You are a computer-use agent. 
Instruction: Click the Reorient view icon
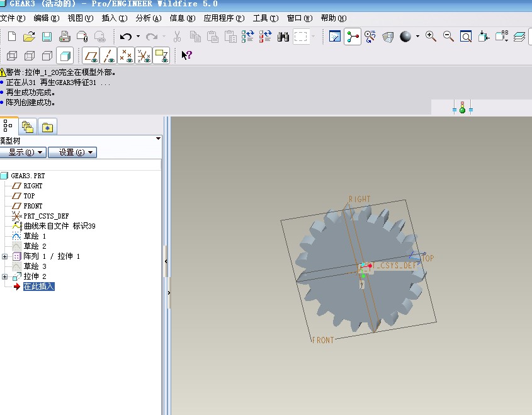(484, 37)
